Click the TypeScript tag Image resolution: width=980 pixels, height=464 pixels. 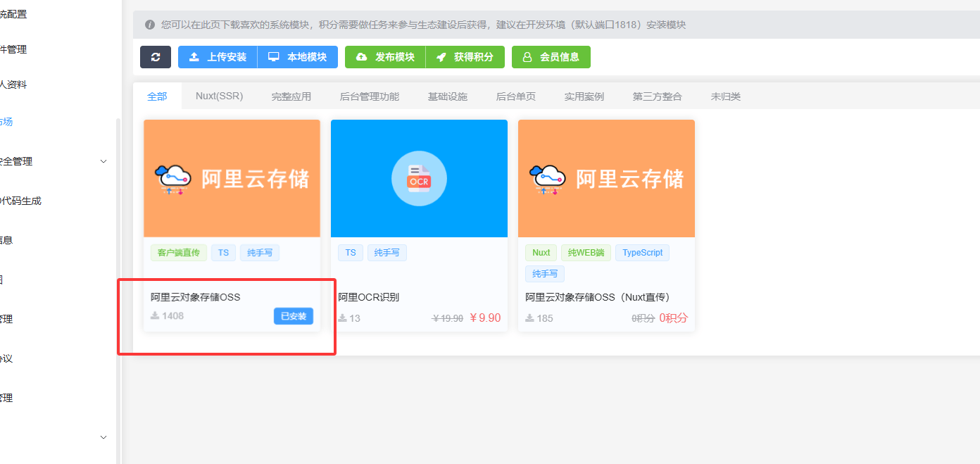[642, 253]
